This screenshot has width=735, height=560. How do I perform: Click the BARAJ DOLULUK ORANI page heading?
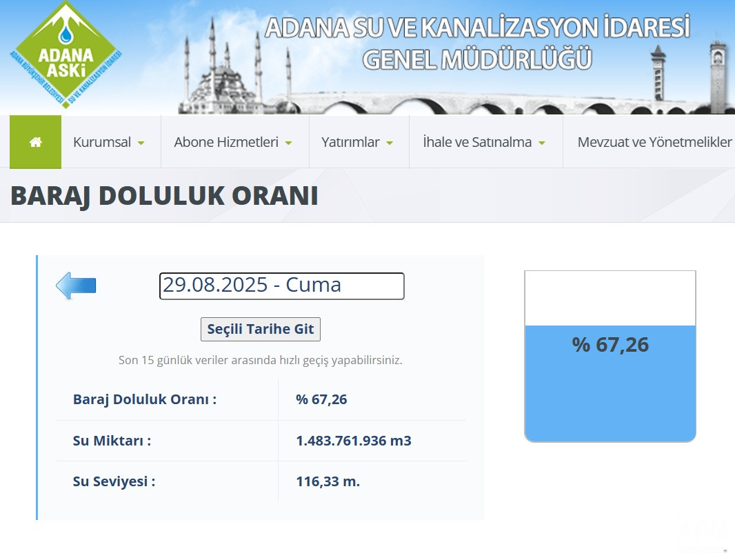pos(164,196)
